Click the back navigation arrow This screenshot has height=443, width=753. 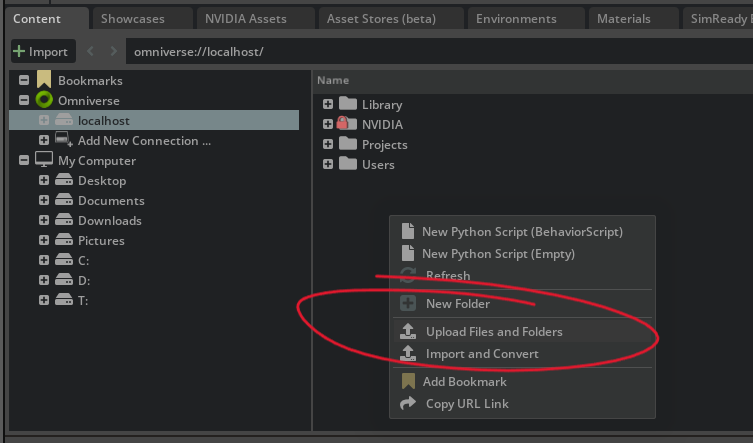click(89, 52)
